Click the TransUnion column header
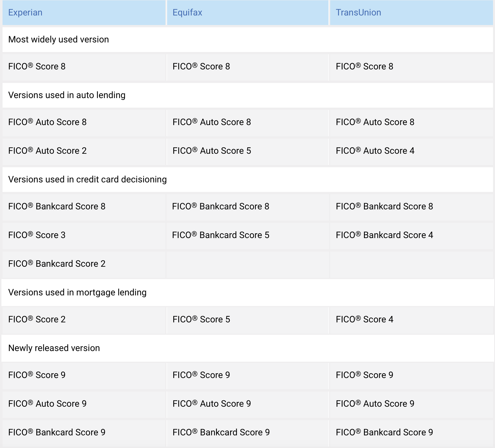This screenshot has height=448, width=495. [x=411, y=13]
